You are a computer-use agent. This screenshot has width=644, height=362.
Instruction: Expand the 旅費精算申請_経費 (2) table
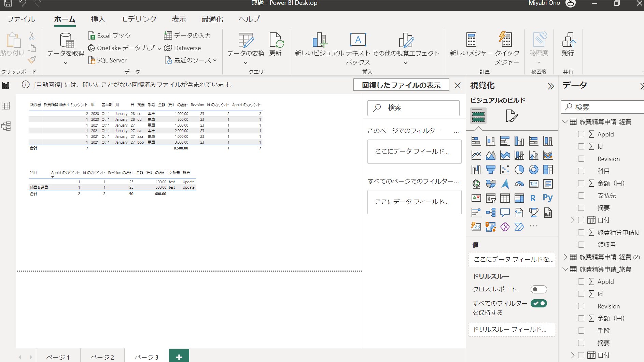click(x=565, y=257)
